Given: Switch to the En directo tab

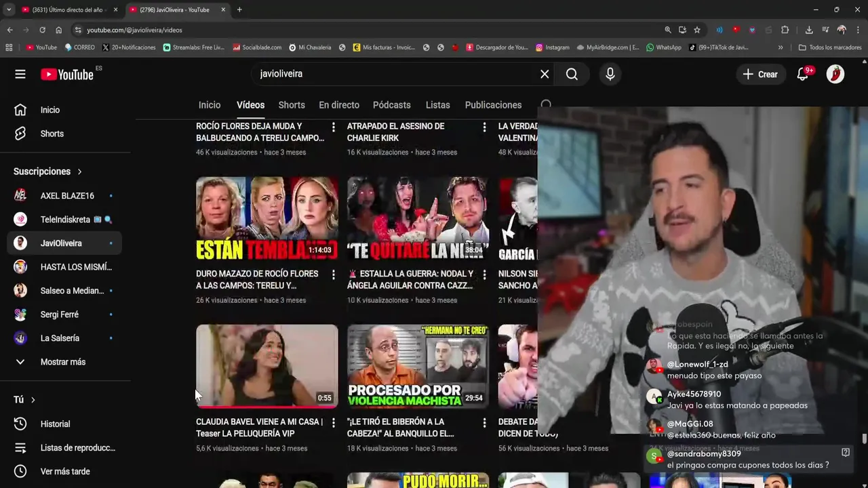Looking at the screenshot, I should (339, 105).
